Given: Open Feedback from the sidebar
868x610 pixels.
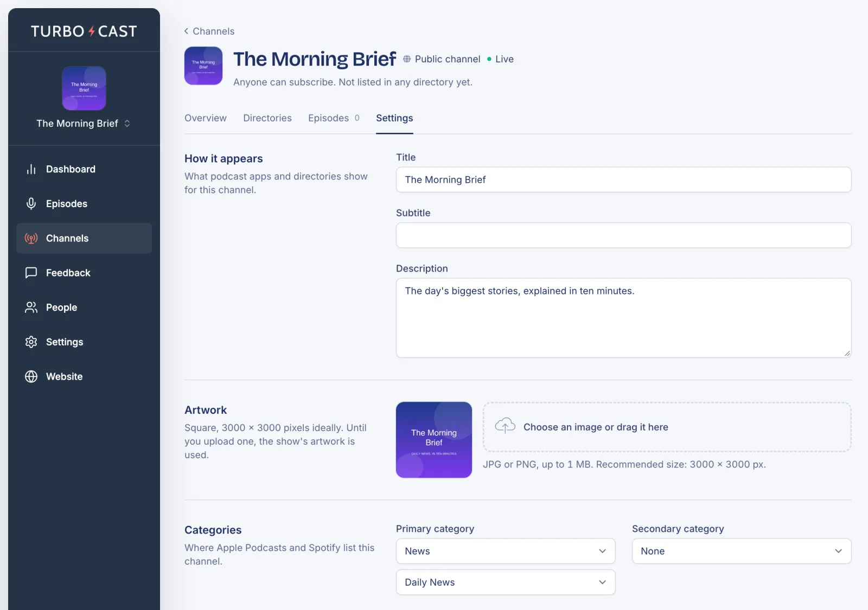Looking at the screenshot, I should (x=84, y=273).
